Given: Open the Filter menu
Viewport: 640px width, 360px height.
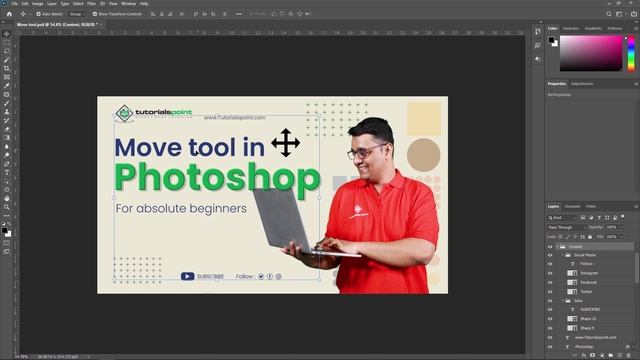Looking at the screenshot, I should [x=91, y=4].
